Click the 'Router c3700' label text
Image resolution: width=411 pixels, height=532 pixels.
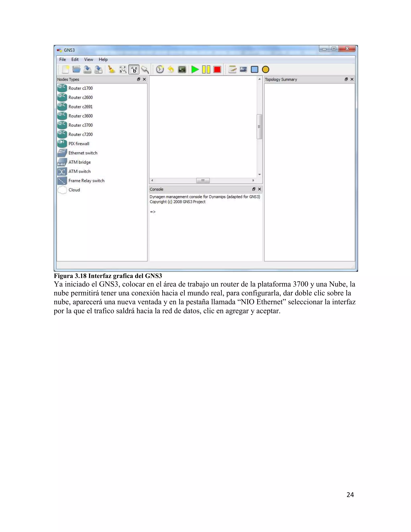81,125
